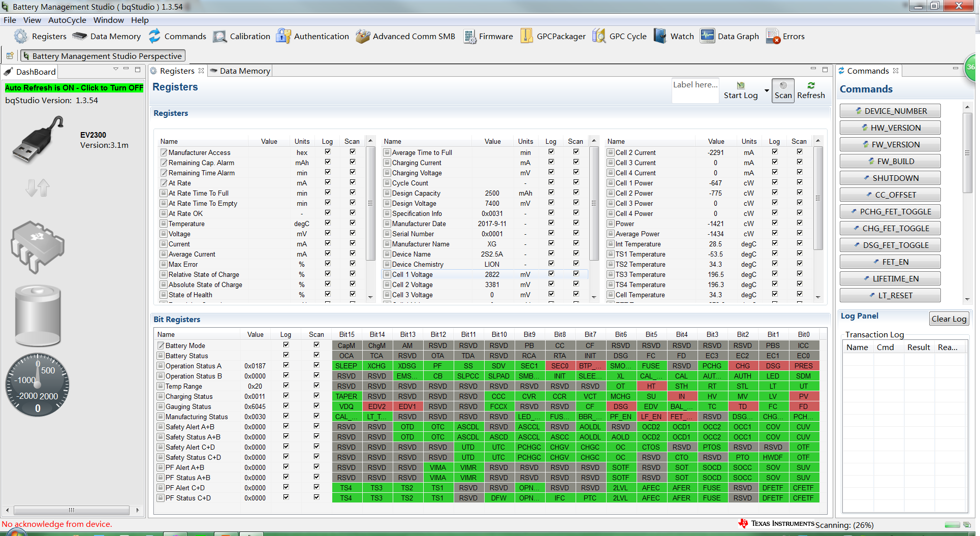Open the AutoCycle menu
Screen dimensions: 980x536
(67, 20)
